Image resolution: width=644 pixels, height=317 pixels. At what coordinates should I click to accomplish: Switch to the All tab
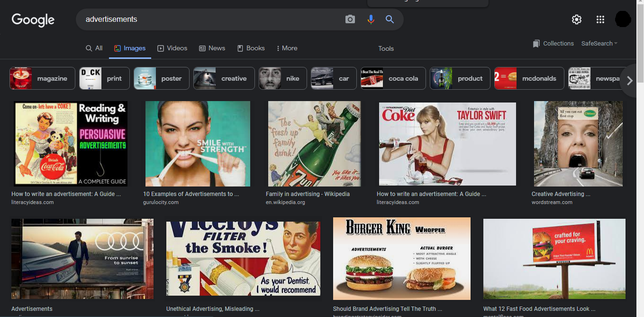tap(94, 48)
